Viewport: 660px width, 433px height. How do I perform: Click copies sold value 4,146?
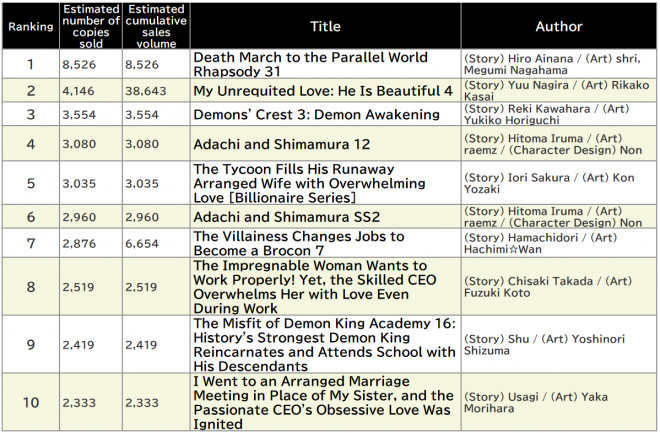(x=79, y=91)
